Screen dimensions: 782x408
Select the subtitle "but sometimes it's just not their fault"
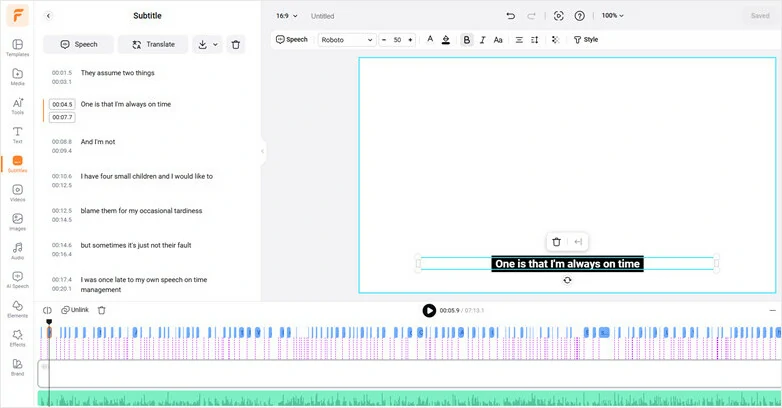click(136, 245)
